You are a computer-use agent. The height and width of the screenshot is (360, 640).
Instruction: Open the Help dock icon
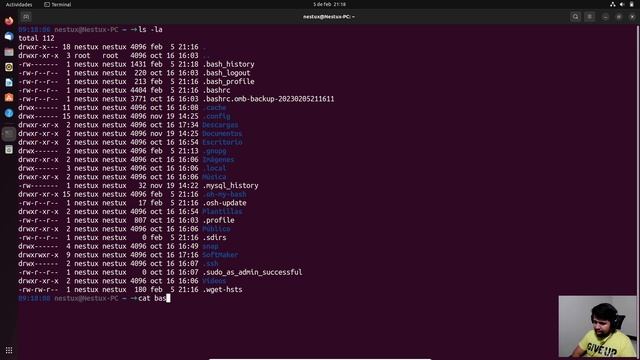click(x=9, y=113)
